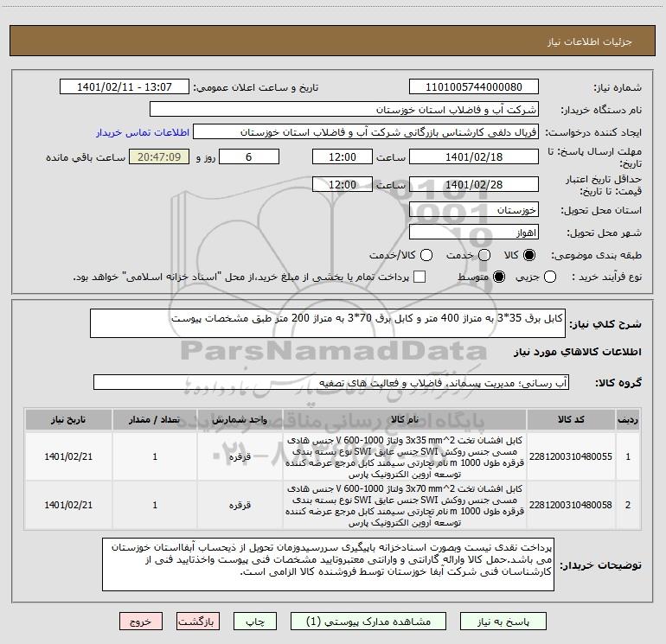Click the بازگشت back button

pos(198,622)
